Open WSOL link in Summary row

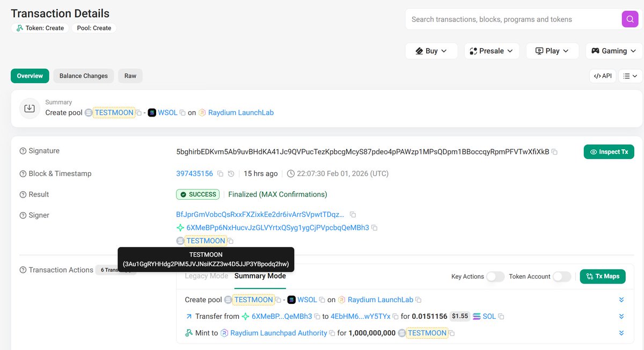(167, 113)
